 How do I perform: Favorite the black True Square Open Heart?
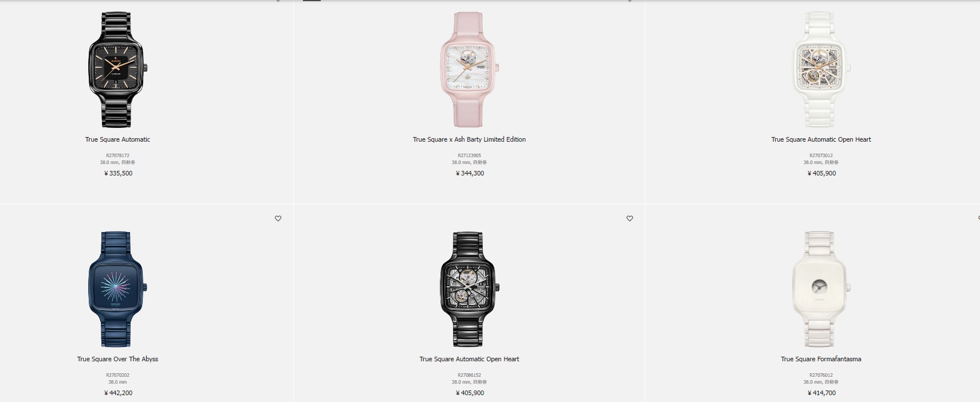(x=629, y=218)
